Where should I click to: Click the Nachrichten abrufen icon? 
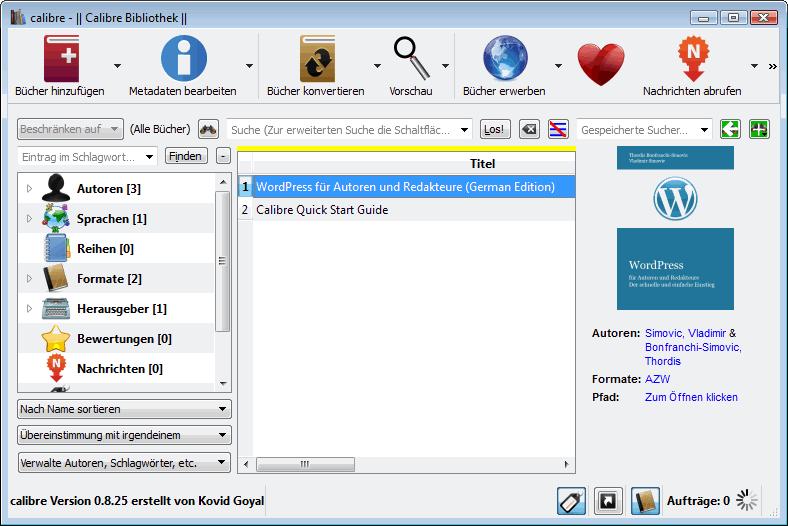click(694, 58)
